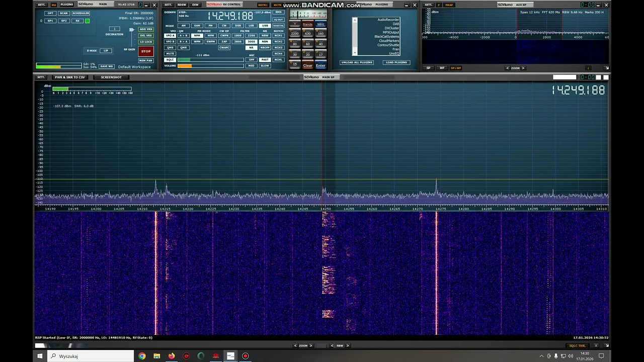644x362 pixels.
Task: Click the Windows Start button
Action: [40, 356]
